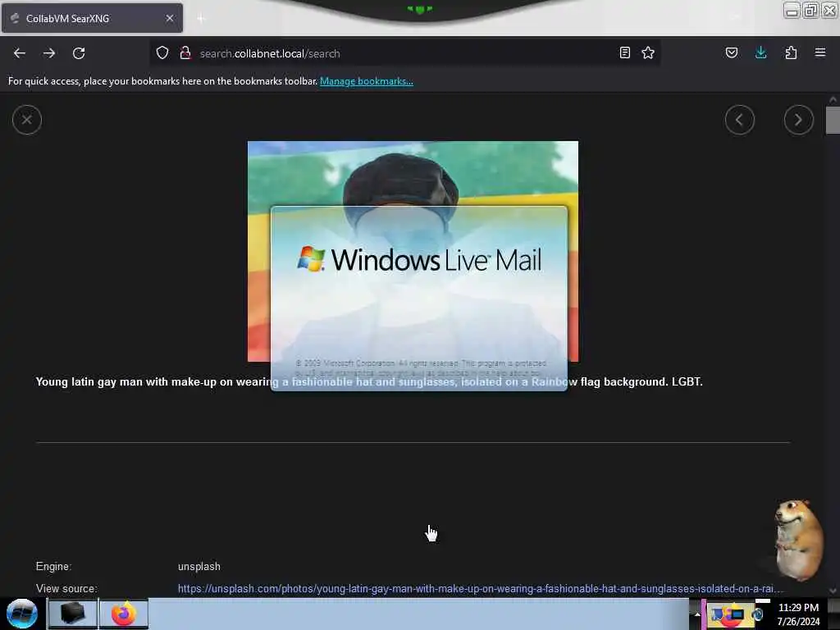This screenshot has height=630, width=840.
Task: Open the Firefox hamburger application menu
Action: coord(820,52)
